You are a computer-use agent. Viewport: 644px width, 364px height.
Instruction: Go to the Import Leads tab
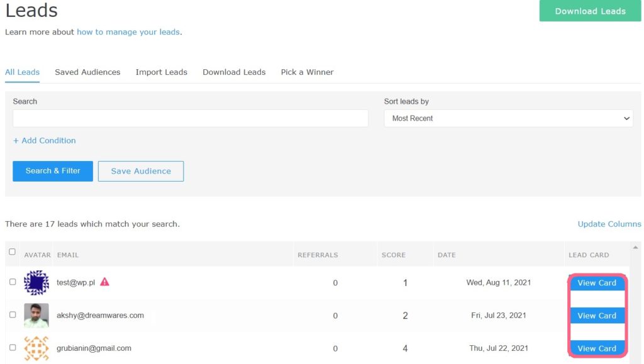point(162,72)
